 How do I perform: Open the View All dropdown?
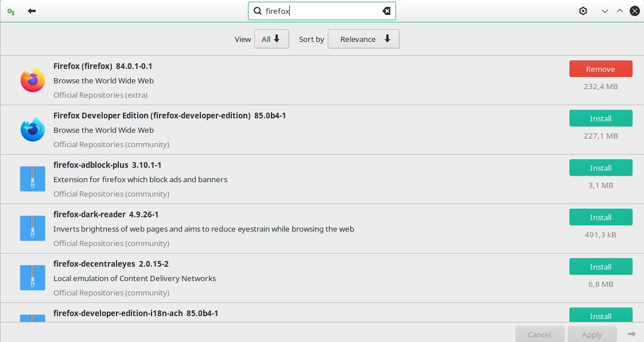click(x=271, y=39)
